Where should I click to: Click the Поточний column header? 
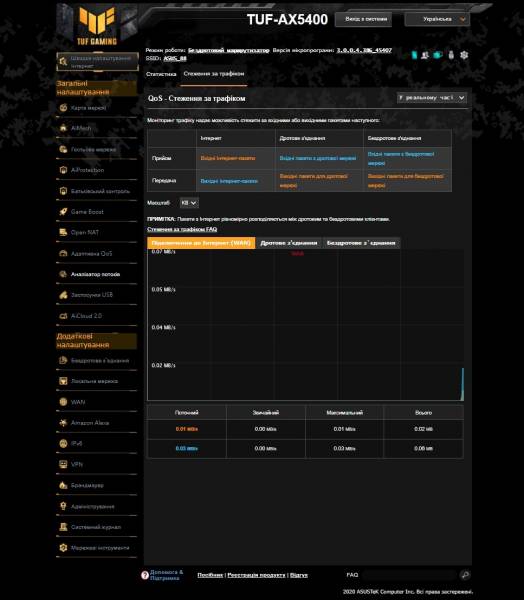[186, 412]
